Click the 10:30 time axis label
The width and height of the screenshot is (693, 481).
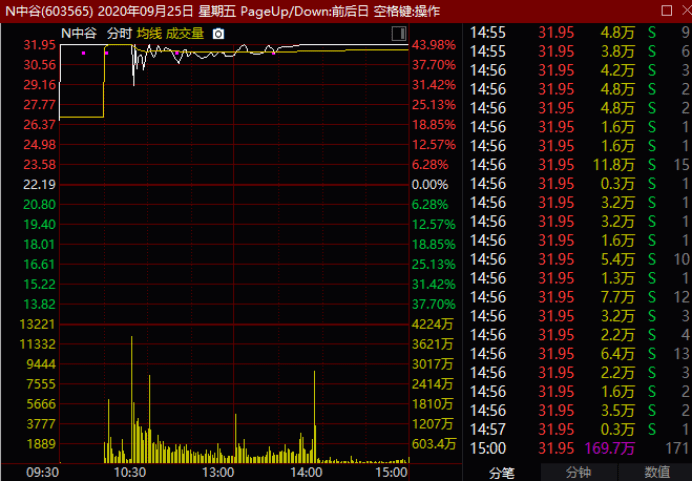pyautogui.click(x=130, y=471)
